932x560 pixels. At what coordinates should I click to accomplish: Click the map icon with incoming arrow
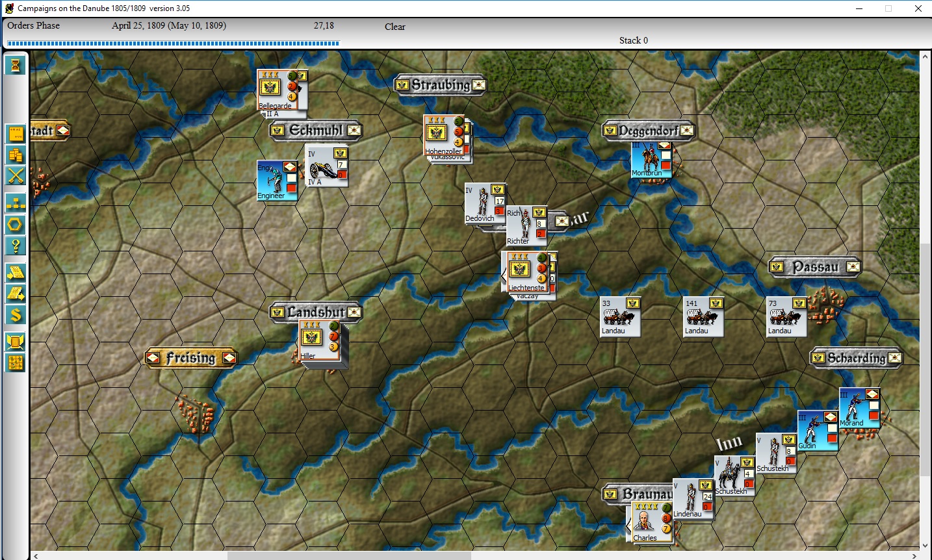click(x=16, y=273)
